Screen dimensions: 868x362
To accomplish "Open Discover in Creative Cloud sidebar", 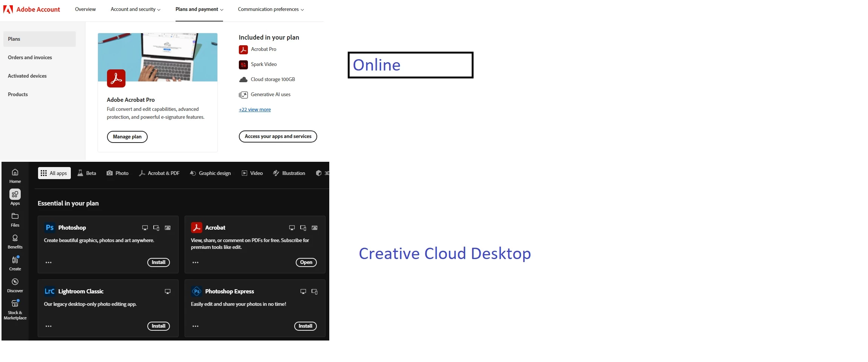I will (x=15, y=285).
